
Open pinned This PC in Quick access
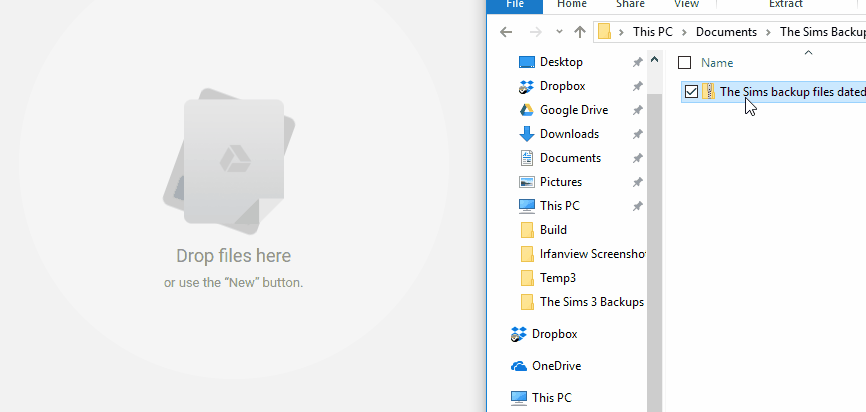[x=559, y=206]
